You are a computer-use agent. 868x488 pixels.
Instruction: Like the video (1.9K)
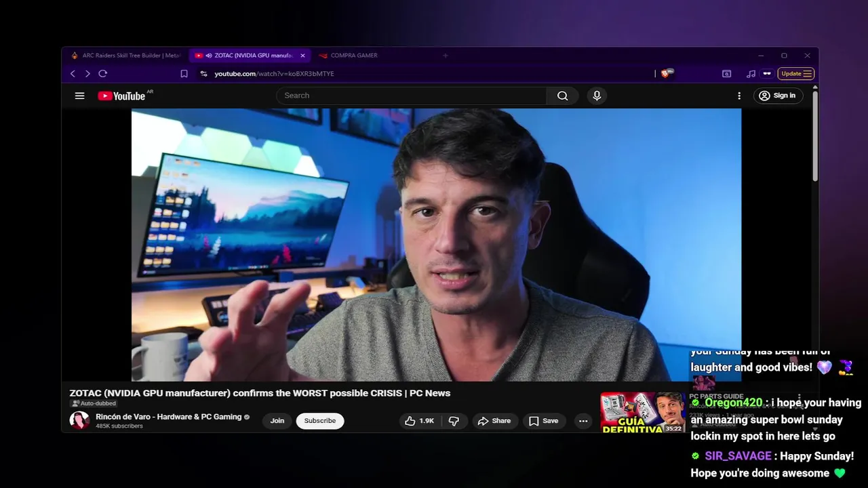[419, 421]
